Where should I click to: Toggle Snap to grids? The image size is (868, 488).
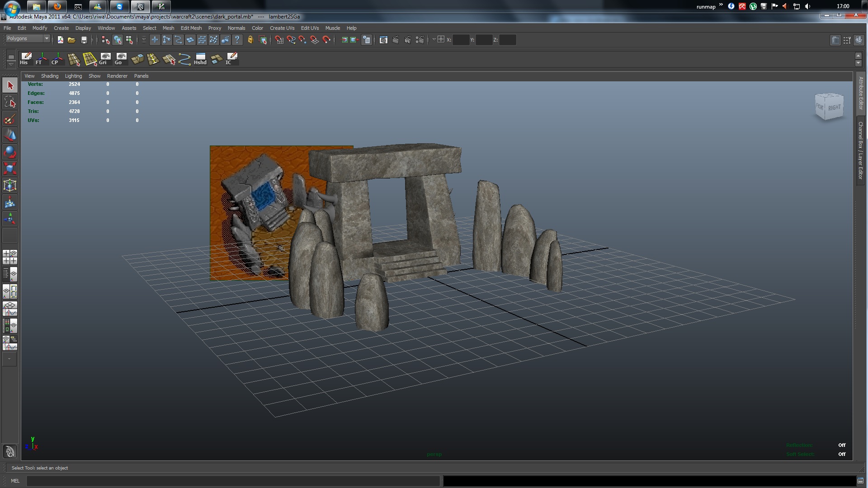click(279, 40)
